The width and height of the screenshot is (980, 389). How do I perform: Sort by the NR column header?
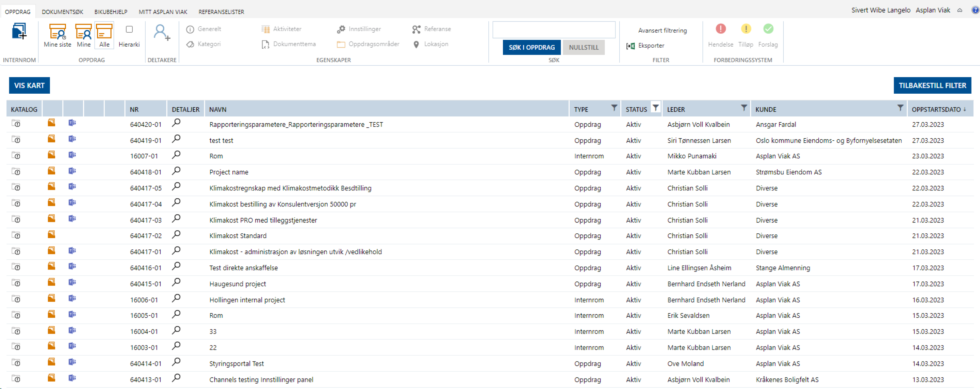tap(134, 110)
